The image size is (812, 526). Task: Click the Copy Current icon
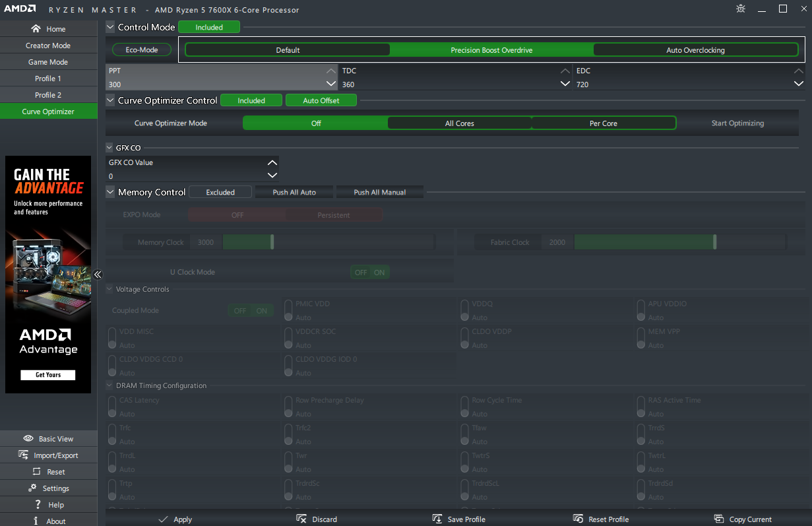719,519
